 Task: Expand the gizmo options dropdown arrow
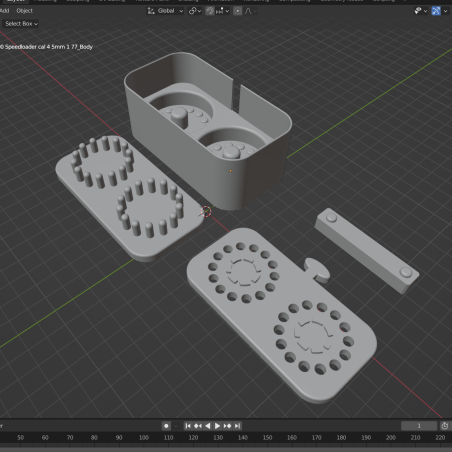(445, 11)
